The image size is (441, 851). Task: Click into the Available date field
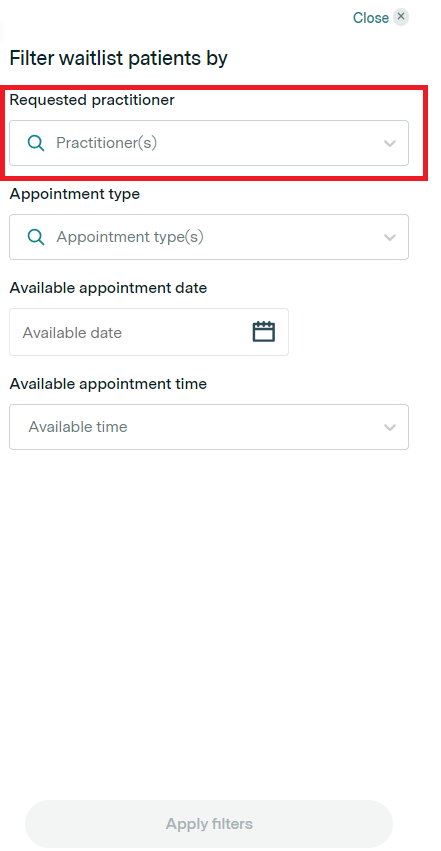(x=149, y=332)
